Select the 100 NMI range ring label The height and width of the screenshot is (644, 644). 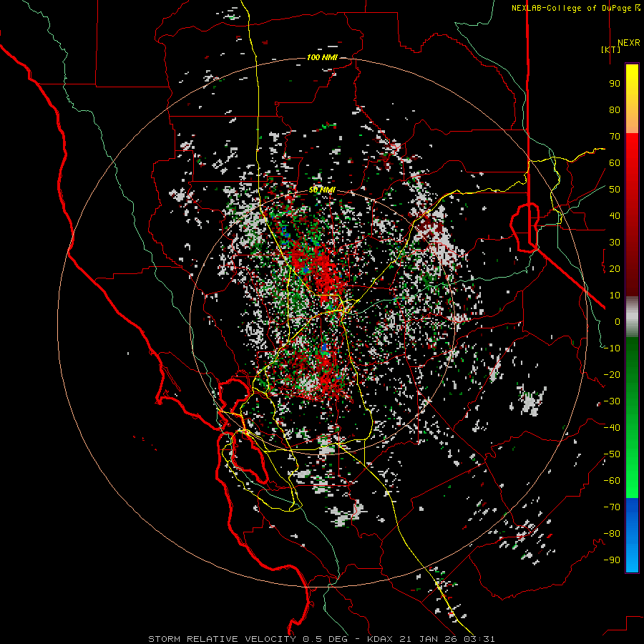[x=322, y=57]
